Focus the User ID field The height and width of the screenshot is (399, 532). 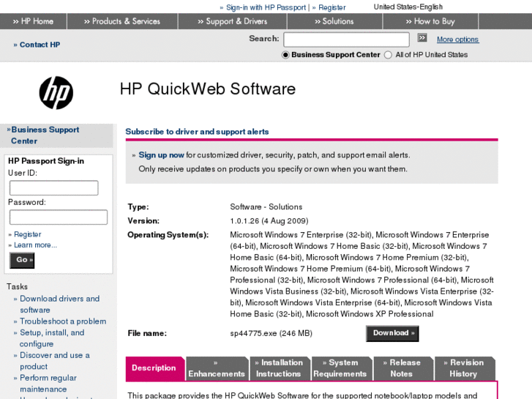pos(54,187)
